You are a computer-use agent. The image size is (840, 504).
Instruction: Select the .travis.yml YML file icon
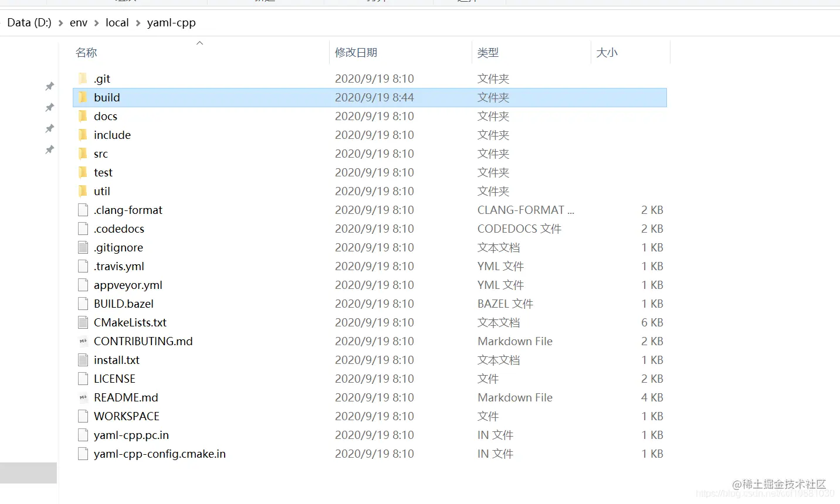[83, 266]
